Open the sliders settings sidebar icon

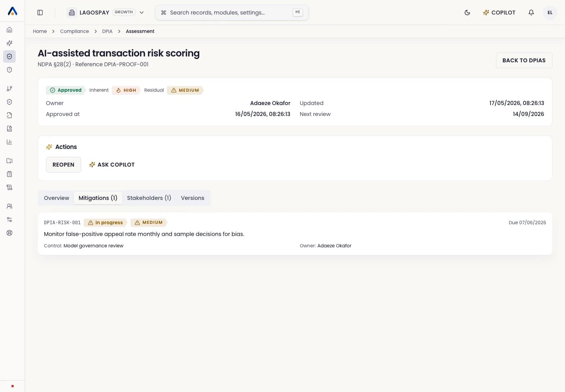[9, 220]
